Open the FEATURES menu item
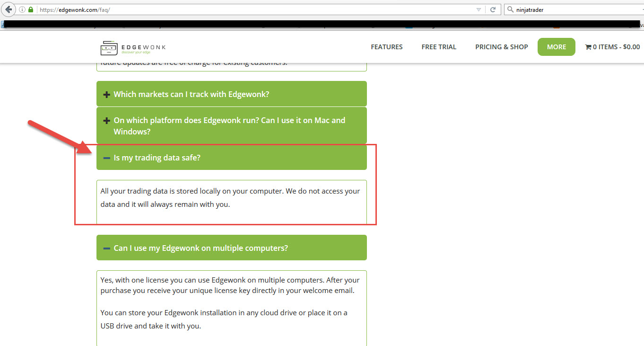644x346 pixels. 387,47
